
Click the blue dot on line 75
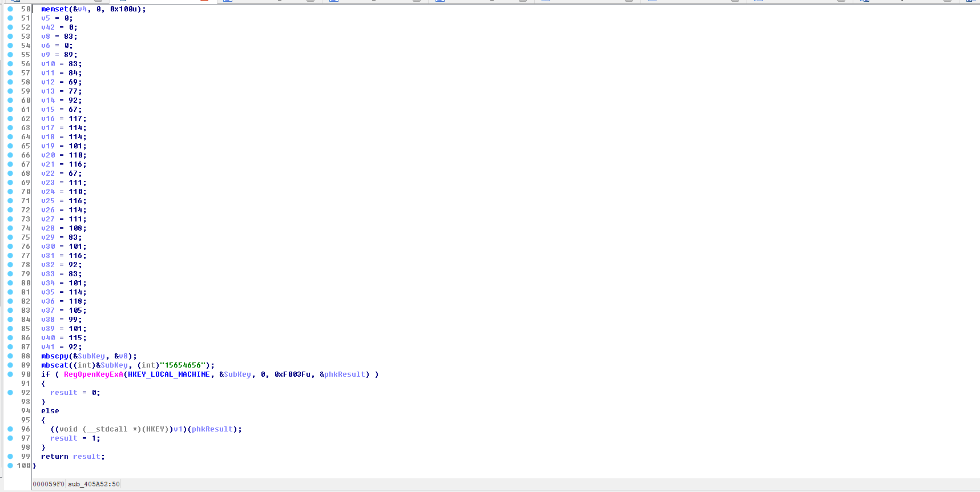[x=10, y=237]
